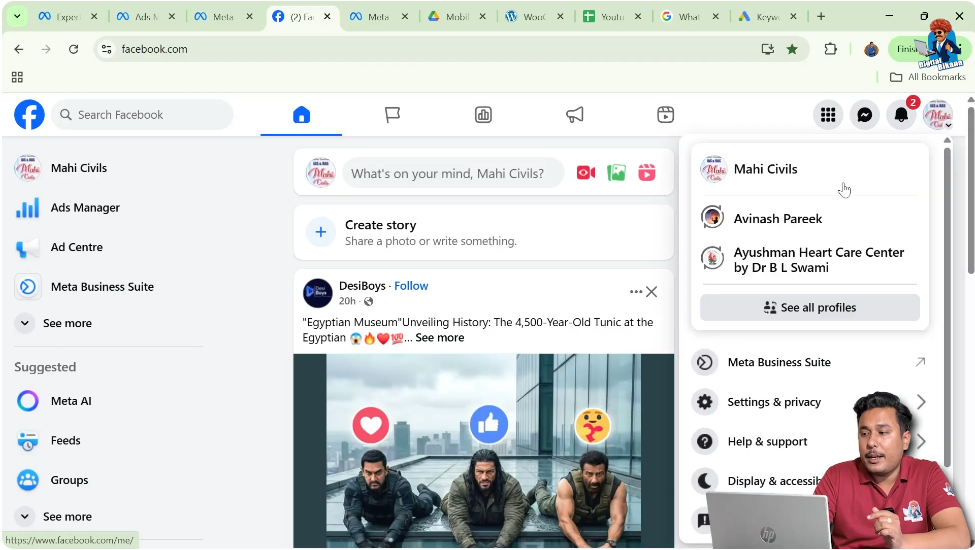975x550 pixels.
Task: Open the Home feed tab
Action: pyautogui.click(x=302, y=114)
